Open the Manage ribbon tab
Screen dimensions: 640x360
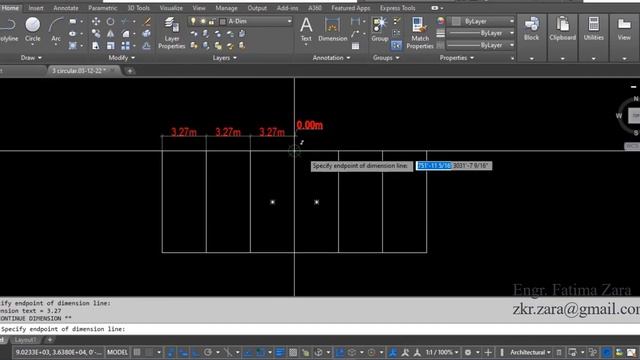[226, 8]
